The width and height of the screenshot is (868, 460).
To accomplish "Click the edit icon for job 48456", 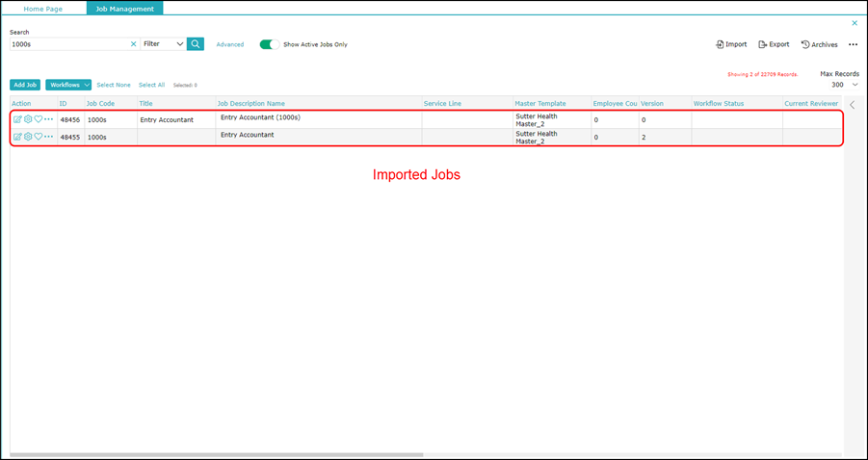I will pos(17,119).
